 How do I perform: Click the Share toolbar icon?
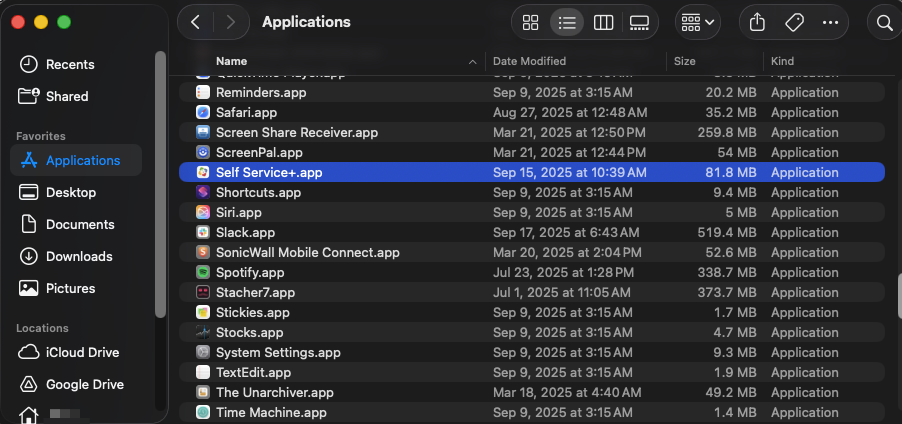click(758, 22)
